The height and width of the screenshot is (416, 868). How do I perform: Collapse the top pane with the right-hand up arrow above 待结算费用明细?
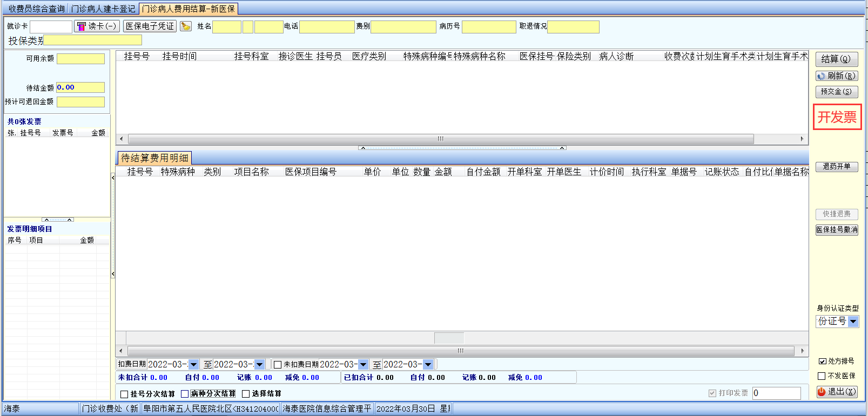pyautogui.click(x=562, y=147)
